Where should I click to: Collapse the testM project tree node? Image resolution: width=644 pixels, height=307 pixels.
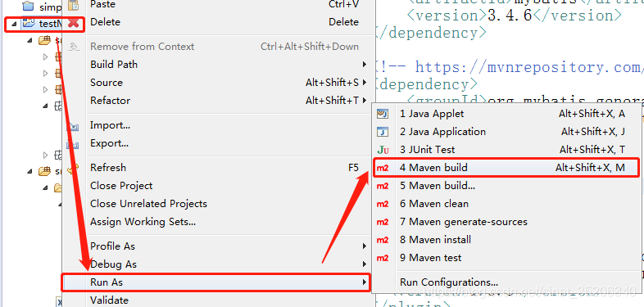click(x=15, y=25)
